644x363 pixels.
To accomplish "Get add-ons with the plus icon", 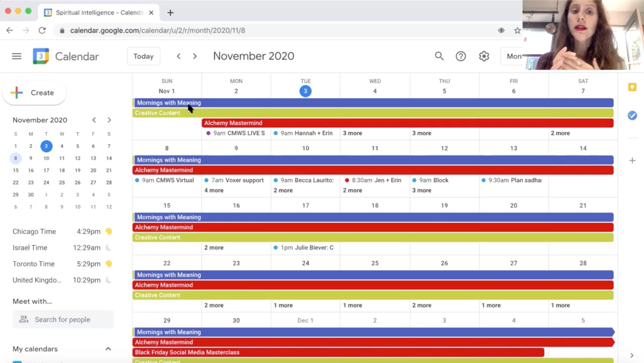I will click(632, 160).
